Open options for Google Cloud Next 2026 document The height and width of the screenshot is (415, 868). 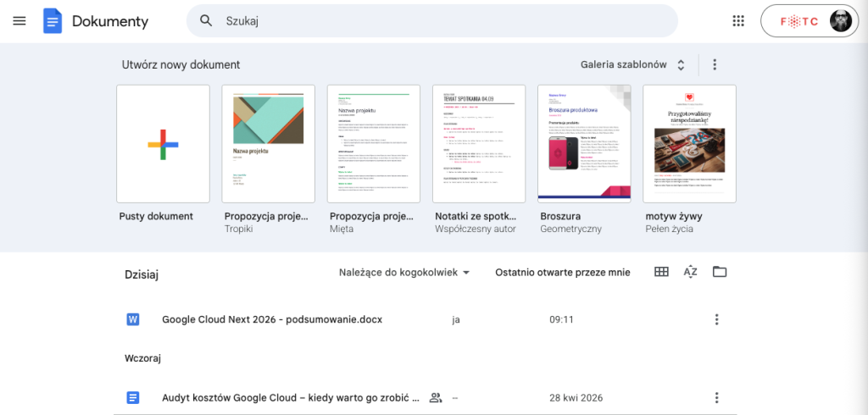click(x=716, y=319)
